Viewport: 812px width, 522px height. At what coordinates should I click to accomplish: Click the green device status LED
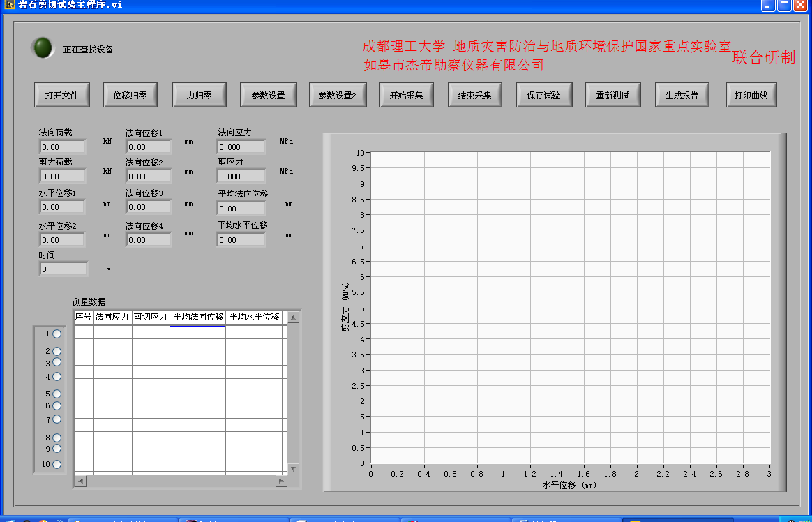[43, 47]
